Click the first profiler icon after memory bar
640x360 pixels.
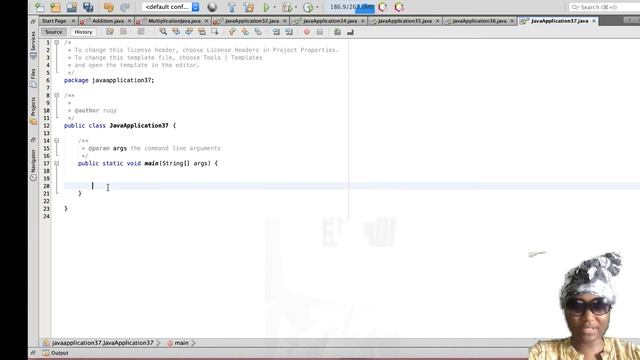pos(382,7)
